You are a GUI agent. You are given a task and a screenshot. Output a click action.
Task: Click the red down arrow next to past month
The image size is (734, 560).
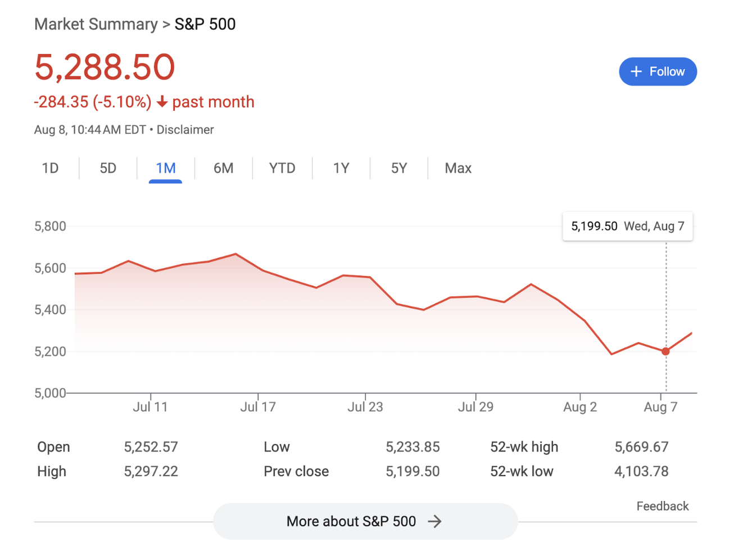pos(162,102)
